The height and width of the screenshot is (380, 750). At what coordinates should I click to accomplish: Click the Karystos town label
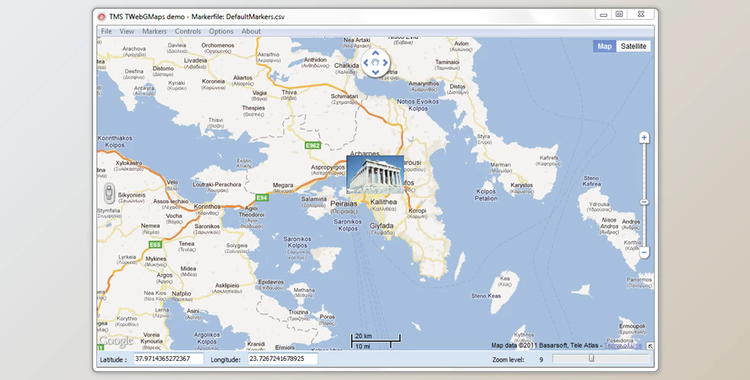521,185
